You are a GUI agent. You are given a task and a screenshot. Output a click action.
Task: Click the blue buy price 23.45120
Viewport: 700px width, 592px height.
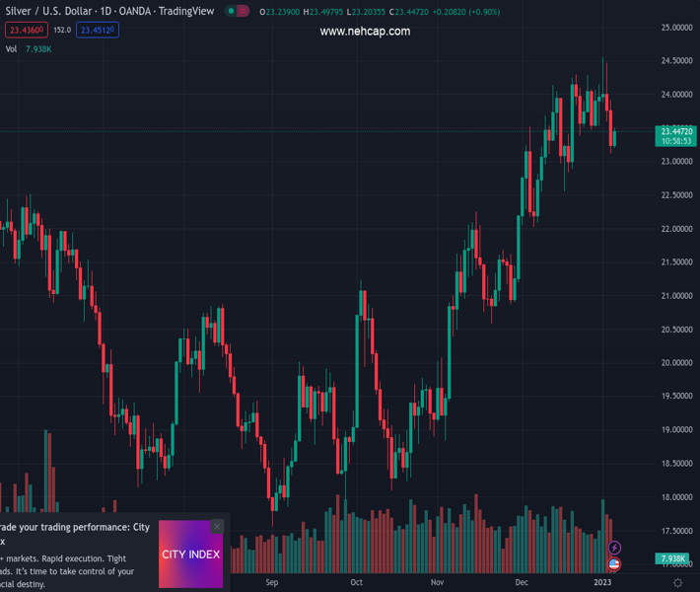(x=98, y=30)
